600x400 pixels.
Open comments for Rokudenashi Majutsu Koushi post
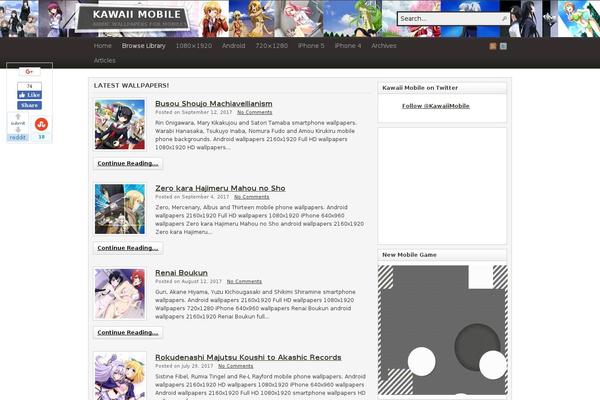tap(235, 366)
